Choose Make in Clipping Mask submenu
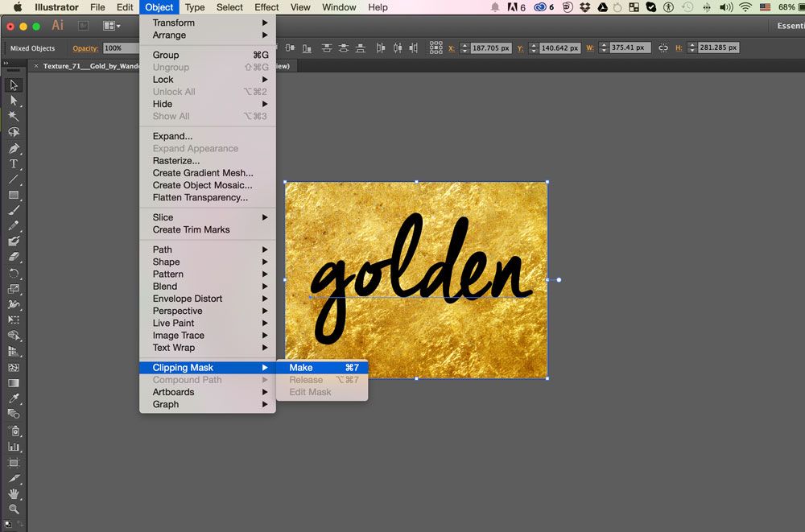This screenshot has height=532, width=805. [x=322, y=368]
